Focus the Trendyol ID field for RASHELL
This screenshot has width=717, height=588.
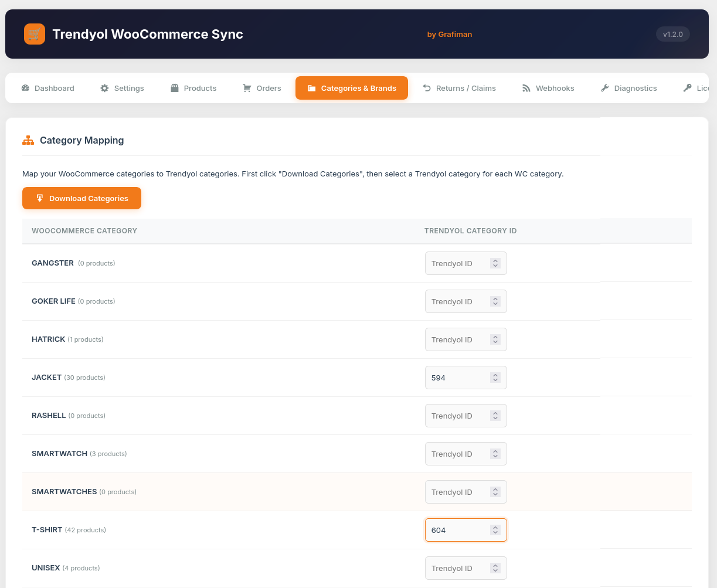point(466,416)
